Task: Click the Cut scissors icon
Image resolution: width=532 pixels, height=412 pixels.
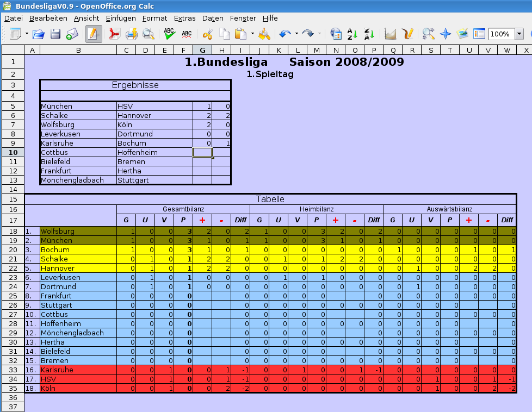Action: click(207, 34)
